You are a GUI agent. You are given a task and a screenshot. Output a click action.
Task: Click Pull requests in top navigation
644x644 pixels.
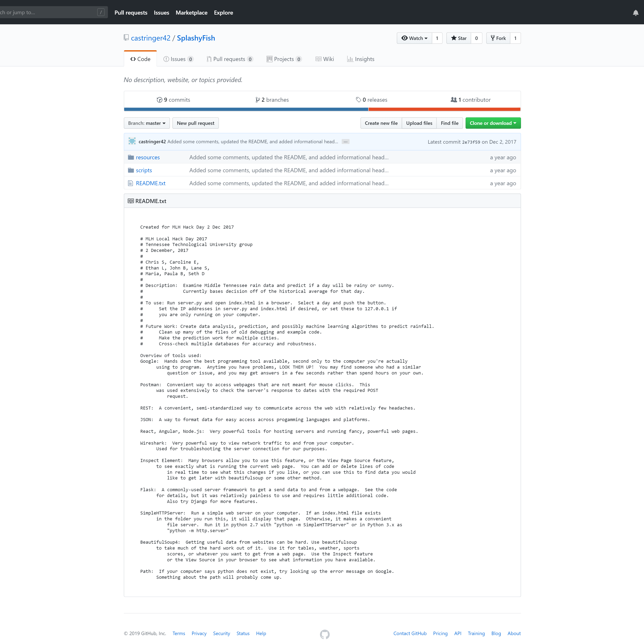[131, 13]
